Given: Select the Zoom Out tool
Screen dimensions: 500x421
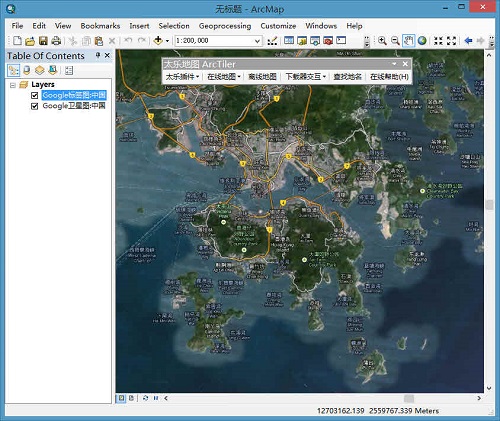Looking at the screenshot, I should pyautogui.click(x=395, y=41).
